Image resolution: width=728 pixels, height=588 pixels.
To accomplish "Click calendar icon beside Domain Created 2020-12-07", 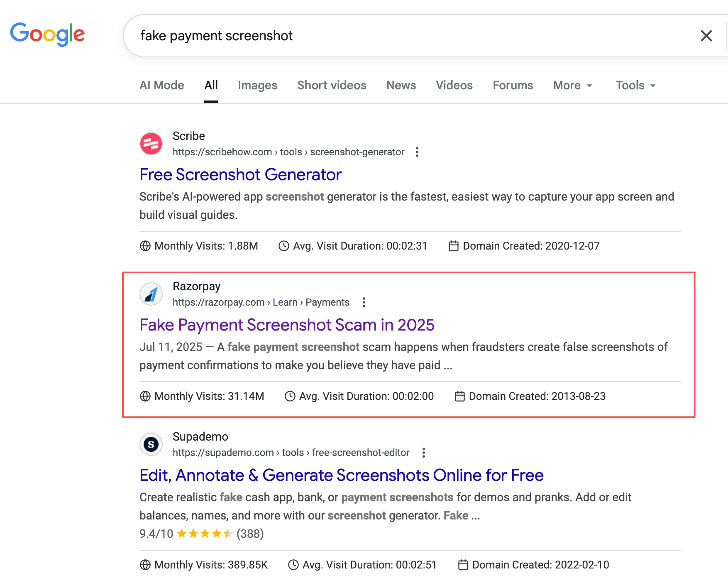I will tap(454, 246).
